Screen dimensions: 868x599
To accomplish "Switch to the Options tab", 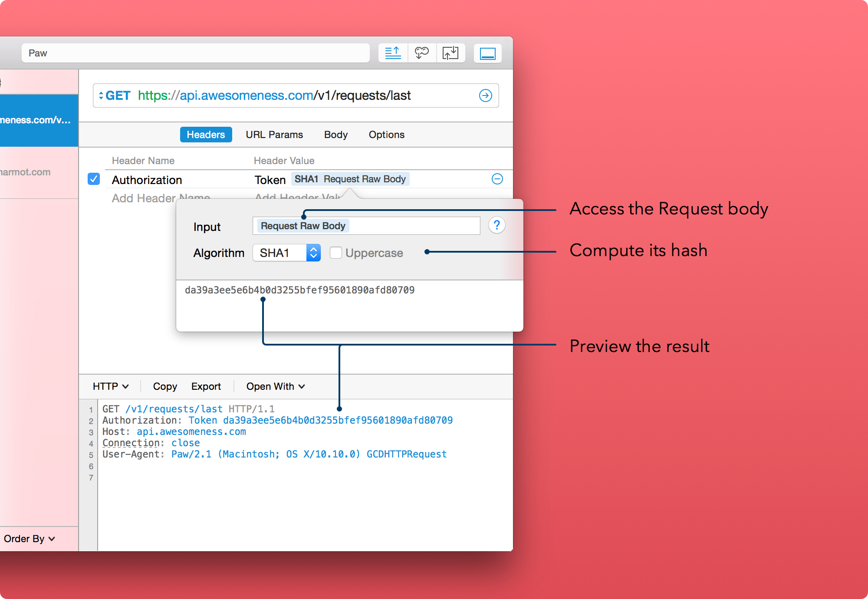I will point(387,135).
